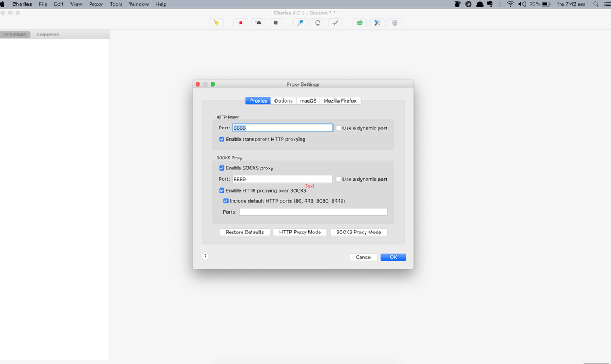Open the Wi-Fi status menu
611x364 pixels.
[511, 4]
